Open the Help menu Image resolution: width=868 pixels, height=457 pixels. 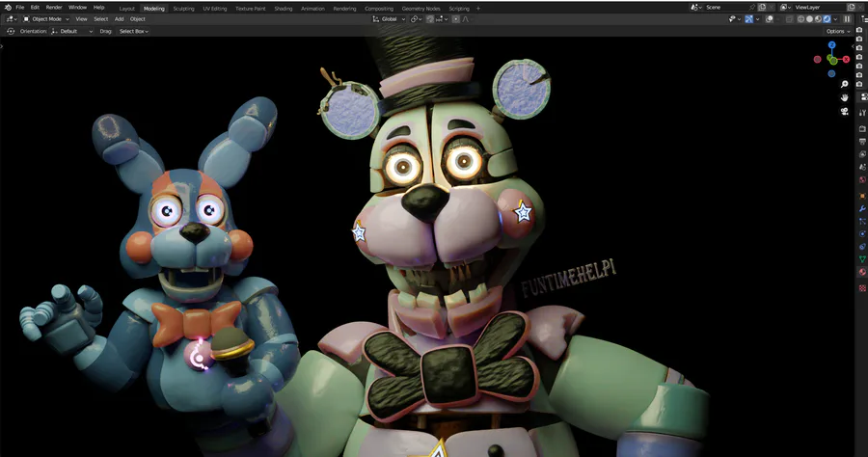(x=98, y=7)
